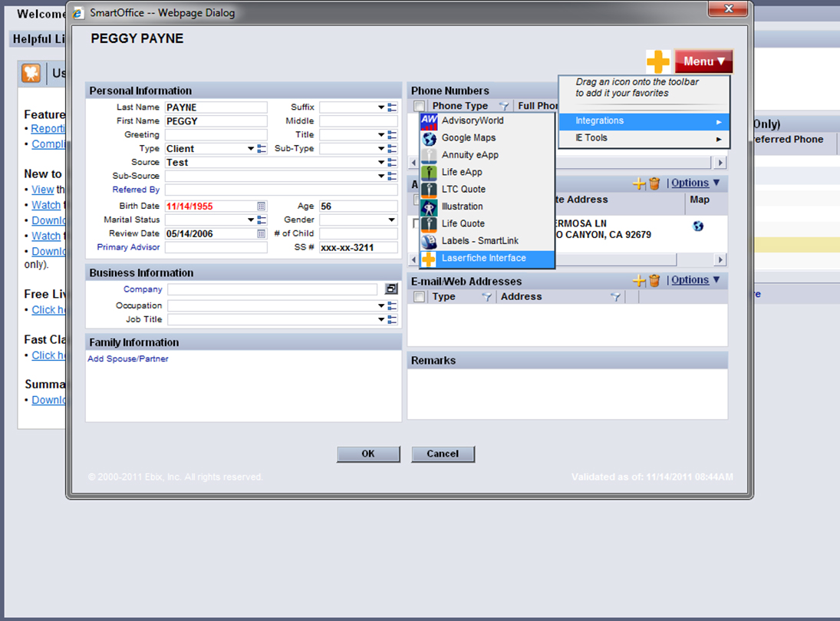The height and width of the screenshot is (621, 840).
Task: Open the Suffix dropdown
Action: point(381,107)
